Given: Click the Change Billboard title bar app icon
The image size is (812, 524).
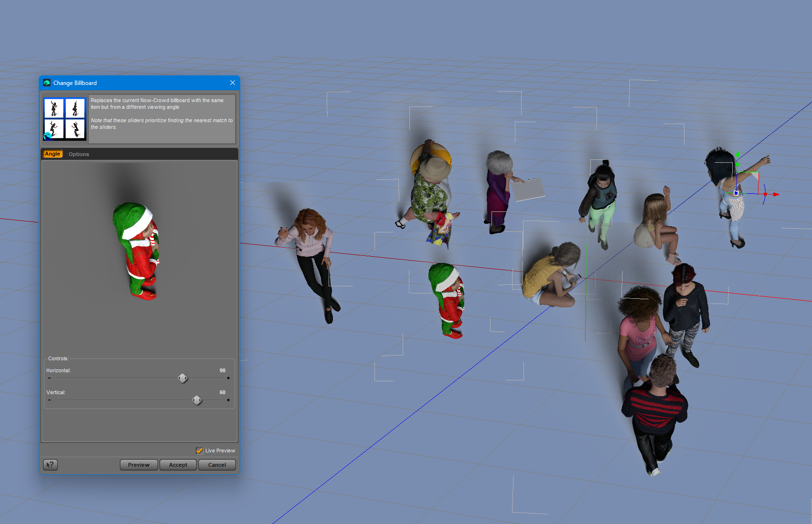Looking at the screenshot, I should click(47, 83).
